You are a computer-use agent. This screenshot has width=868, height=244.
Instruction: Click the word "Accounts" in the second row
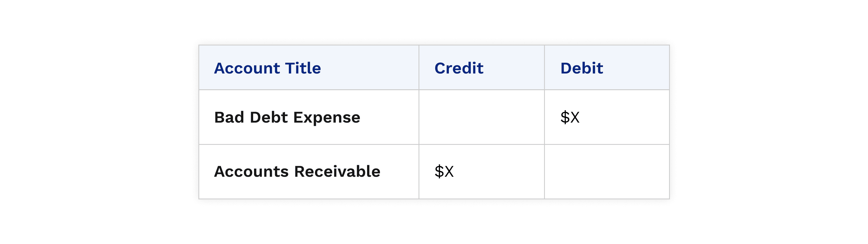click(251, 171)
